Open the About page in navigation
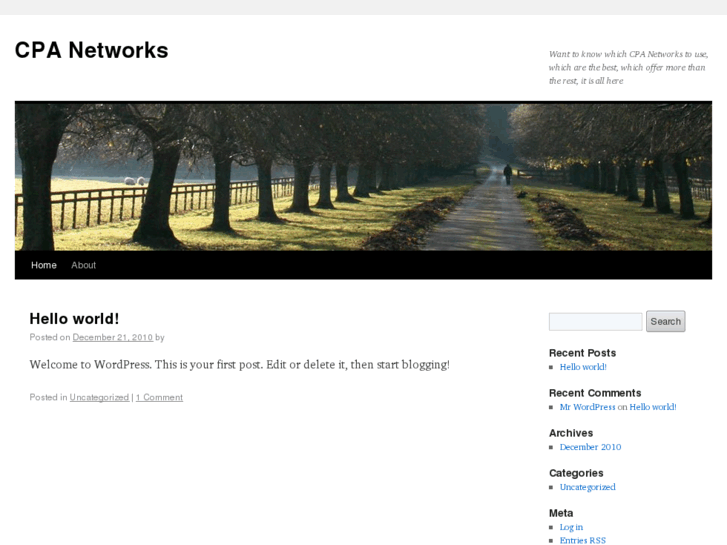727x545 pixels. [x=83, y=265]
